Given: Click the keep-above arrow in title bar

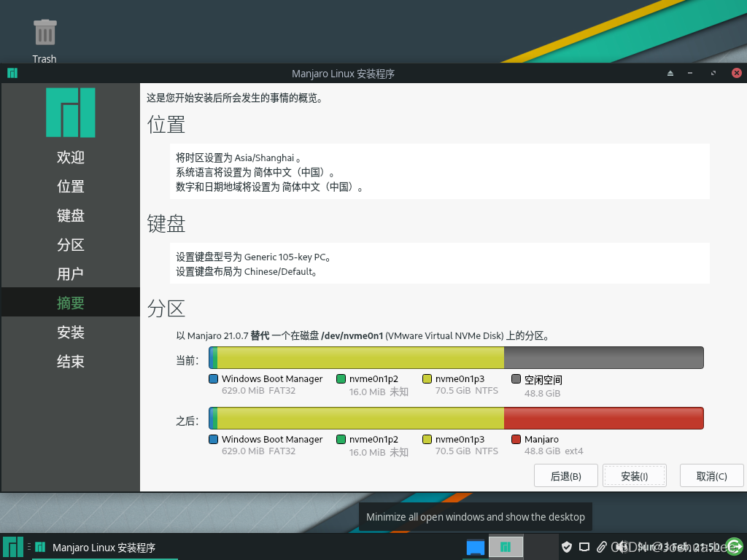Looking at the screenshot, I should click(670, 74).
